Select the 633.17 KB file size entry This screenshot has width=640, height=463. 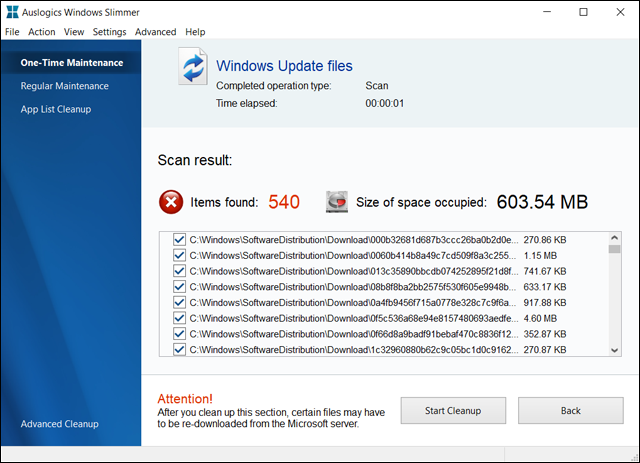click(545, 287)
